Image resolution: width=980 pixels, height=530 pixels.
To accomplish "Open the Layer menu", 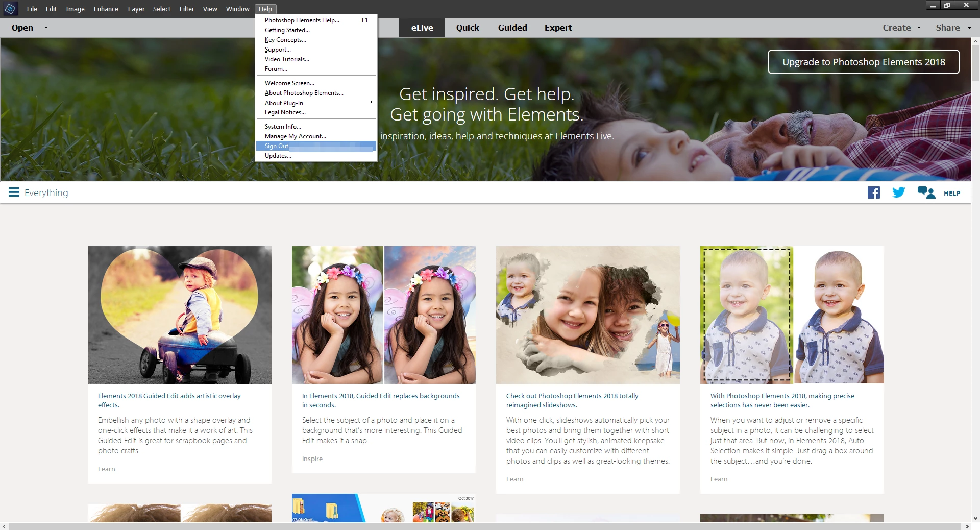I will tap(136, 9).
